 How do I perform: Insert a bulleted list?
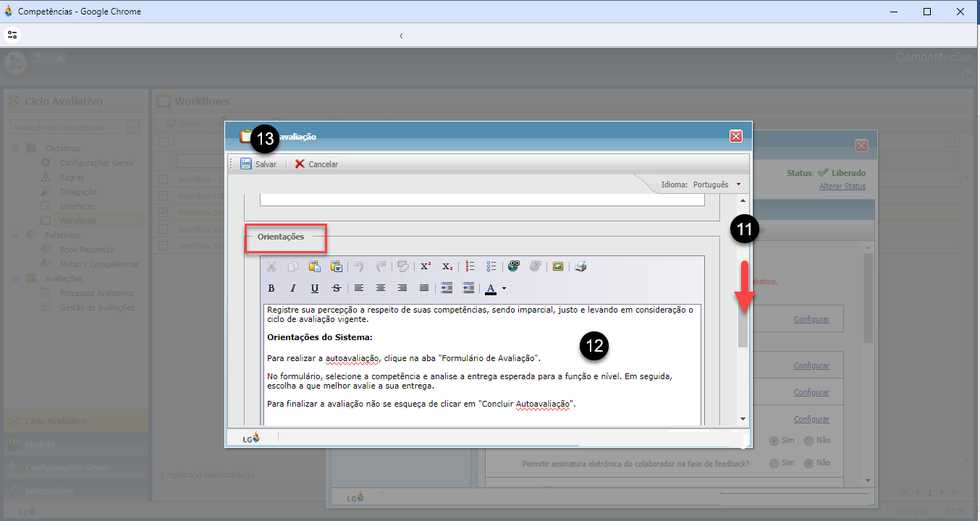point(491,266)
